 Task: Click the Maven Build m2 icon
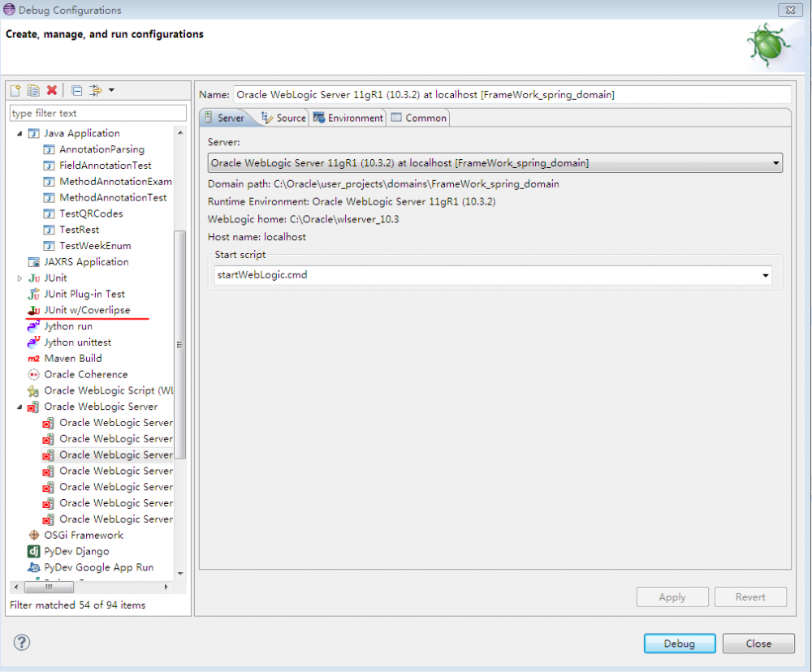tap(33, 359)
